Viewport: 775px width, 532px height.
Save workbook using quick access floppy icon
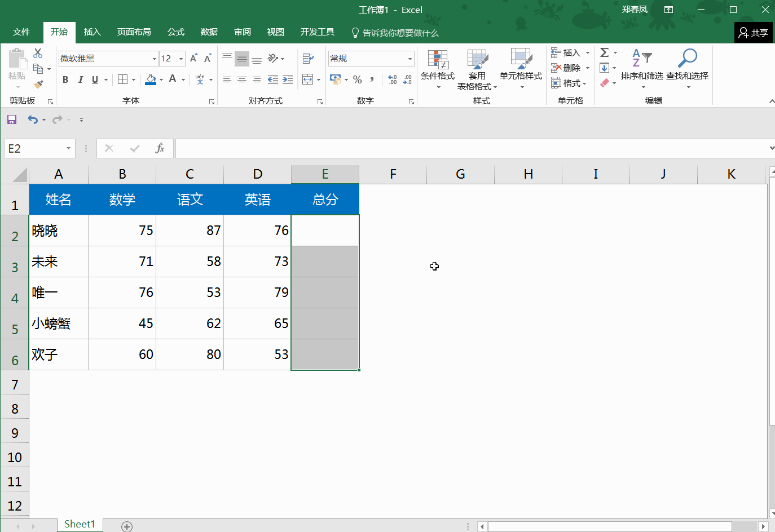point(12,119)
